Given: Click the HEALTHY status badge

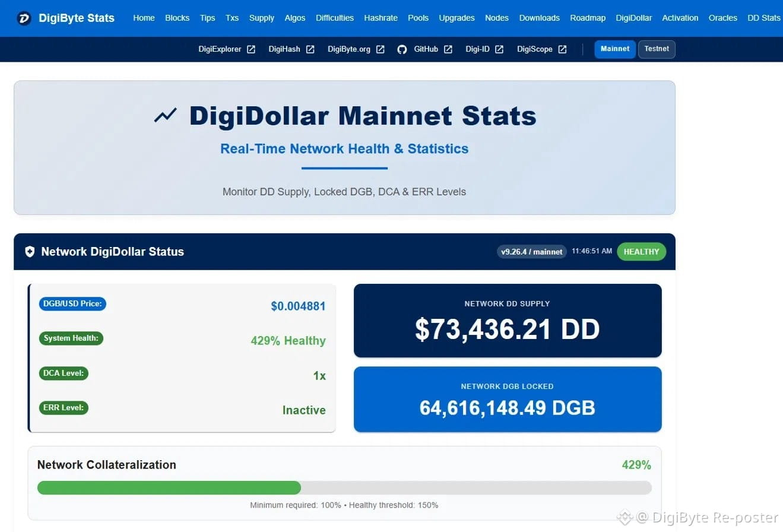Looking at the screenshot, I should tap(642, 252).
